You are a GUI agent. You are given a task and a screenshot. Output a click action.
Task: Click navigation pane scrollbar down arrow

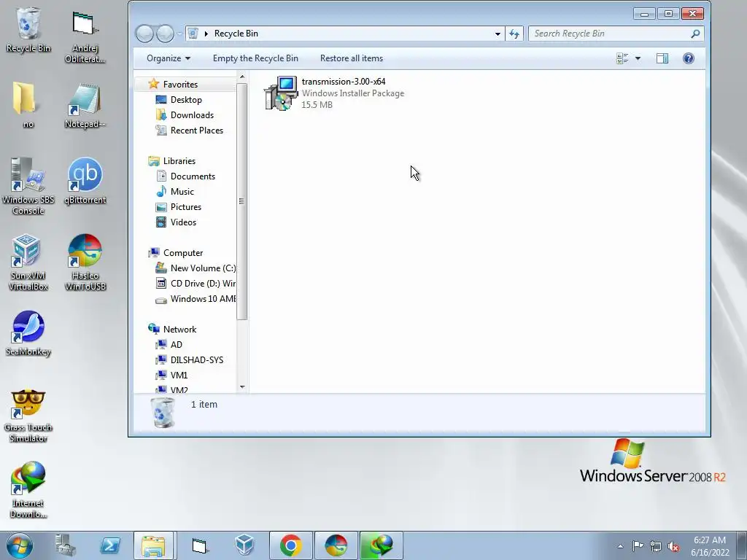[242, 387]
